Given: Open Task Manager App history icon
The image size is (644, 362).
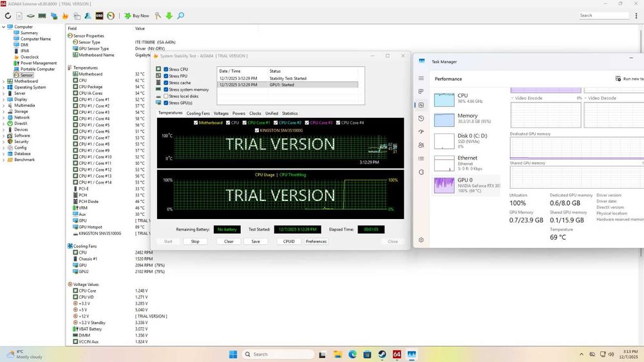Looking at the screenshot, I should [421, 119].
